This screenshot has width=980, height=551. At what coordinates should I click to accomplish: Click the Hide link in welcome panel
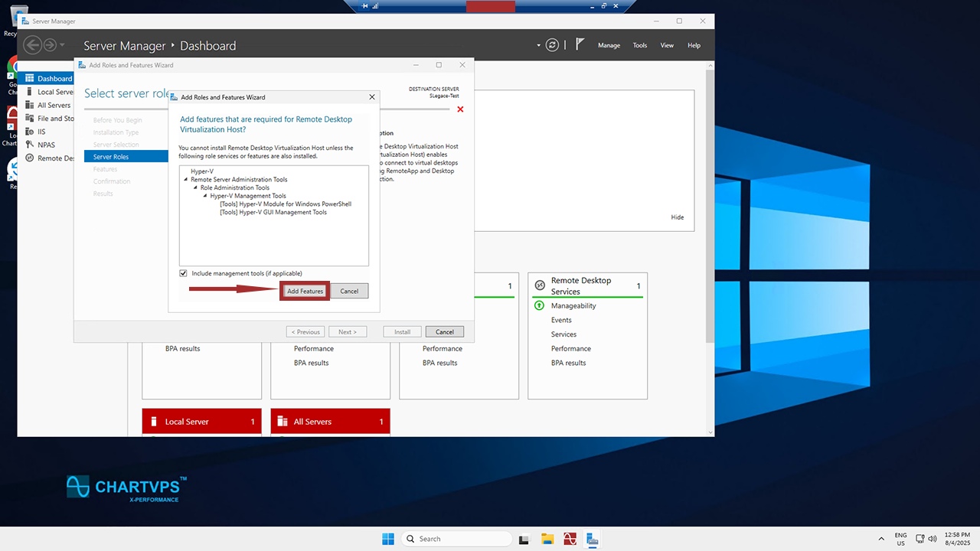(x=677, y=217)
